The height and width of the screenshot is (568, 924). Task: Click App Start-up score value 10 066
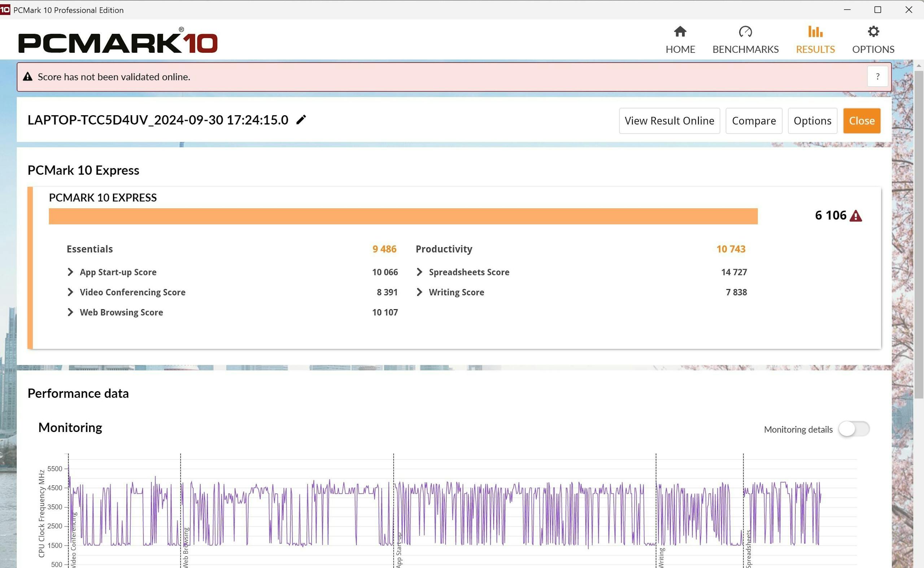385,272
